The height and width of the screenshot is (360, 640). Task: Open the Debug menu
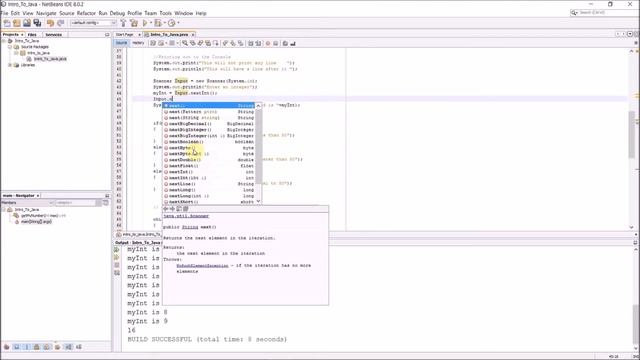pos(117,13)
